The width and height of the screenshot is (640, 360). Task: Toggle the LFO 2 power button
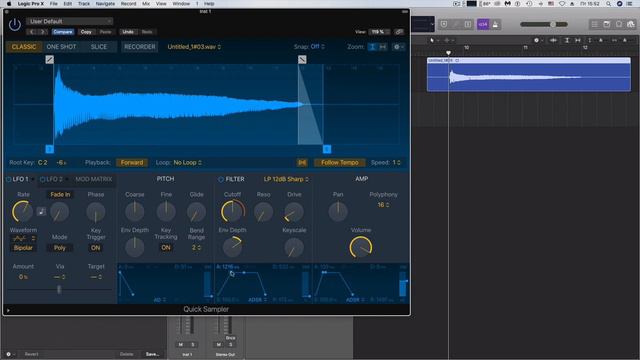42,179
